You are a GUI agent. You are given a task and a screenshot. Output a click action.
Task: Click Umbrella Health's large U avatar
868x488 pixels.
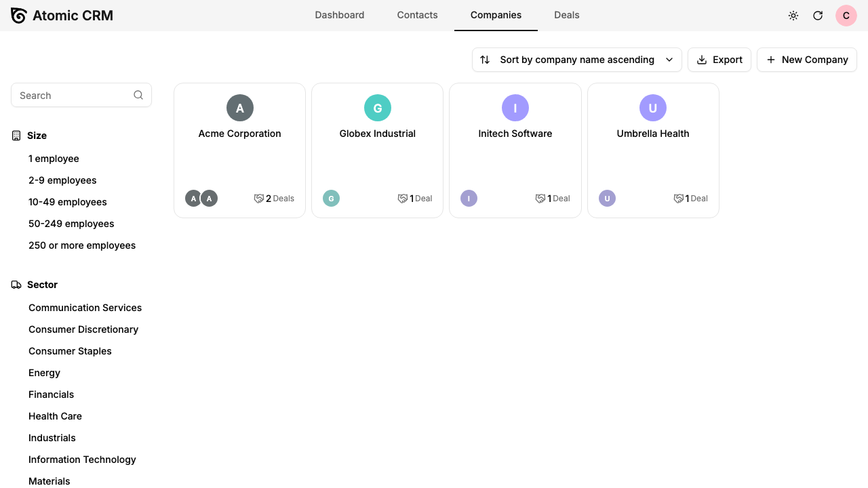coord(653,108)
